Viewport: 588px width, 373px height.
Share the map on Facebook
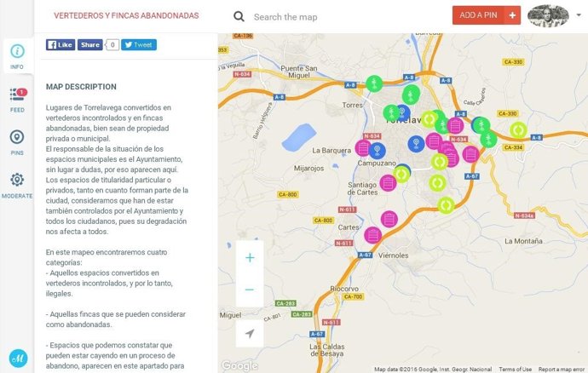coord(89,45)
